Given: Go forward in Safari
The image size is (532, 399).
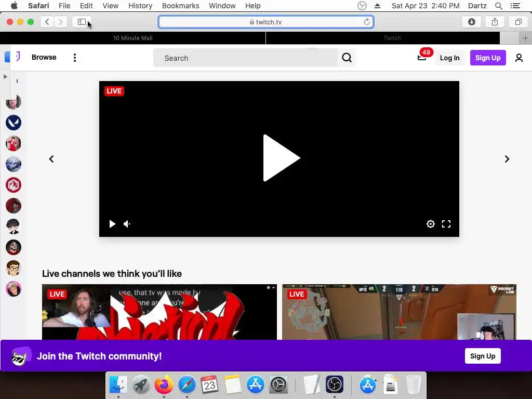Looking at the screenshot, I should (x=60, y=22).
